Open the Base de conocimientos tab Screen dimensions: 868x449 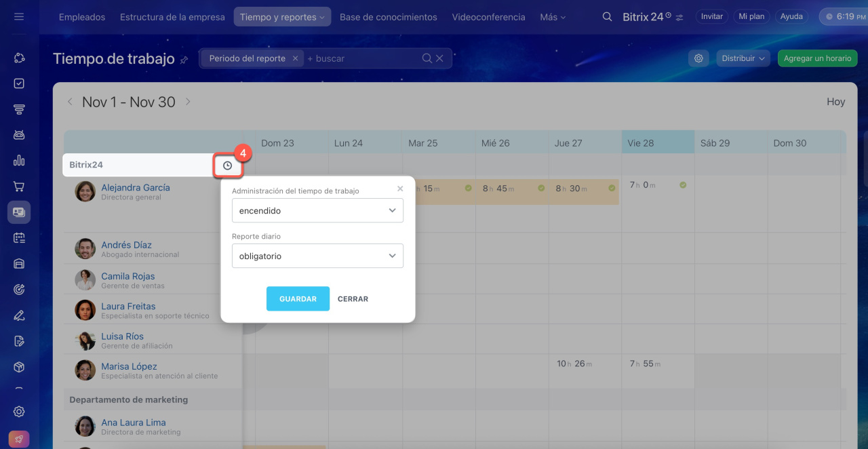coord(388,17)
